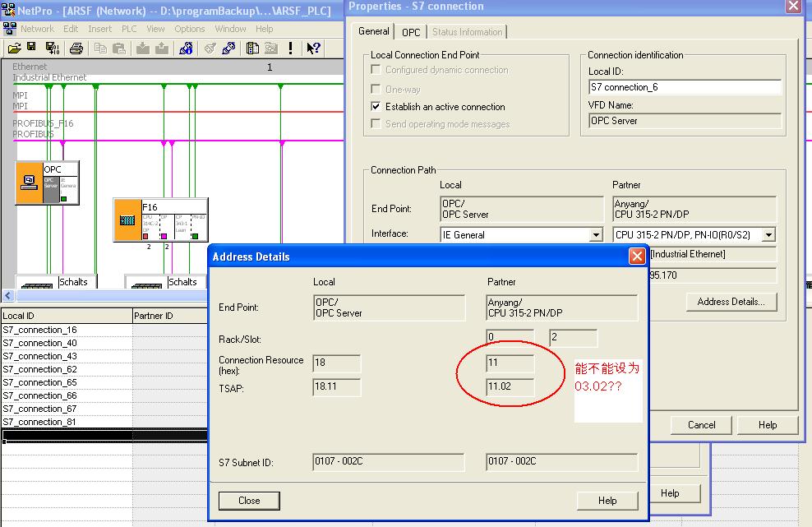812x527 pixels.
Task: Switch to the Status Information tab
Action: click(467, 32)
